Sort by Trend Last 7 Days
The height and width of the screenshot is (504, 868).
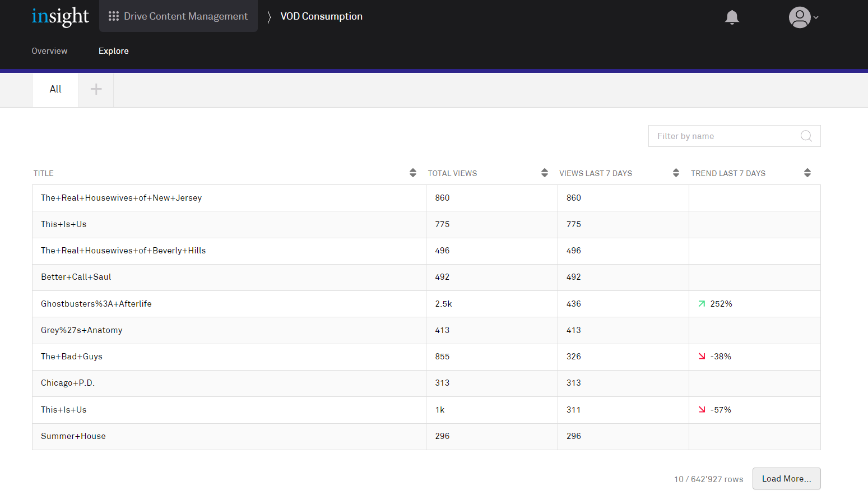(807, 173)
